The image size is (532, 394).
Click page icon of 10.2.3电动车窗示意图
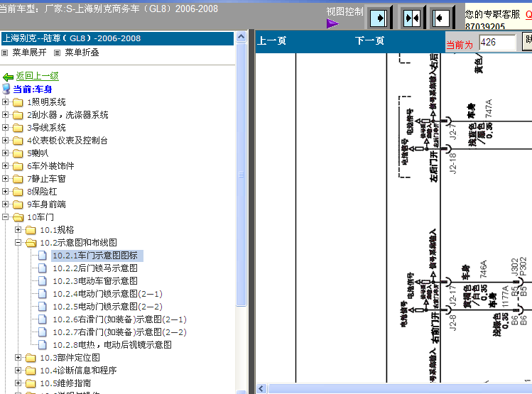click(x=43, y=281)
